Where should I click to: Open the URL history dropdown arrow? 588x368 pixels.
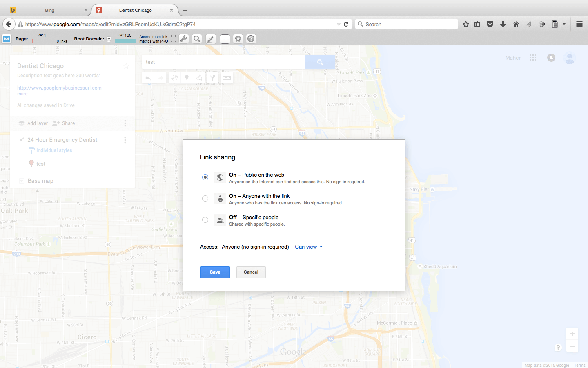[339, 24]
